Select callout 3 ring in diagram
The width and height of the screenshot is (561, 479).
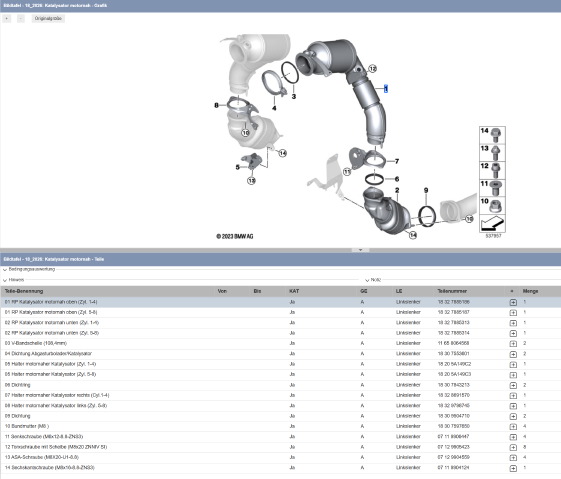pos(294,96)
